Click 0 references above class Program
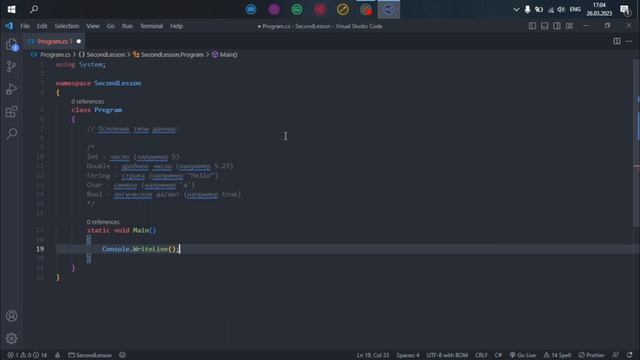The height and width of the screenshot is (360, 640). tap(87, 101)
